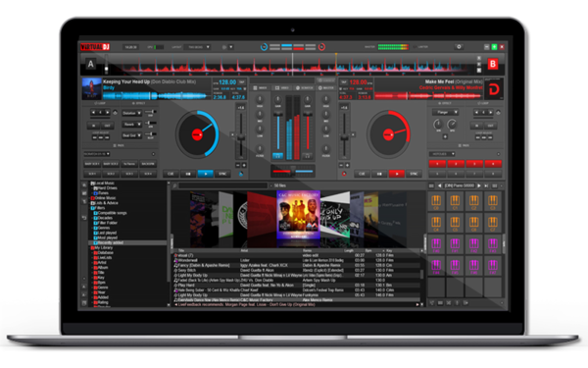Go to next sampler bank arrow
The image size is (588, 368).
coord(479,185)
